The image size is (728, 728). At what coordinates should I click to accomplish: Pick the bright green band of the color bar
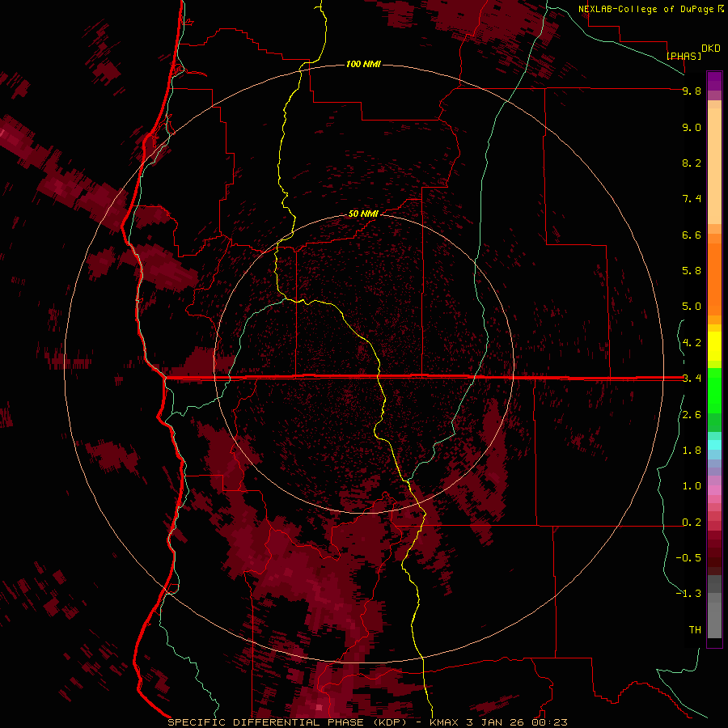(x=714, y=390)
